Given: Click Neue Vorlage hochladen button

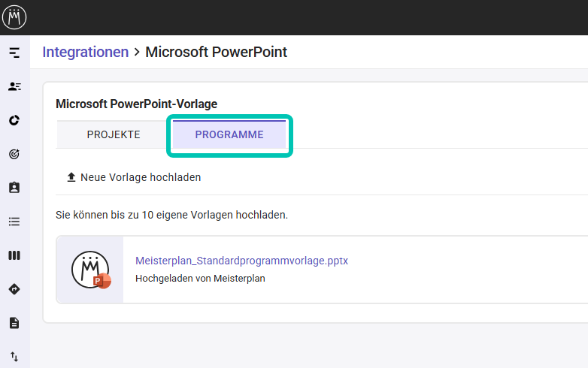Looking at the screenshot, I should 134,177.
